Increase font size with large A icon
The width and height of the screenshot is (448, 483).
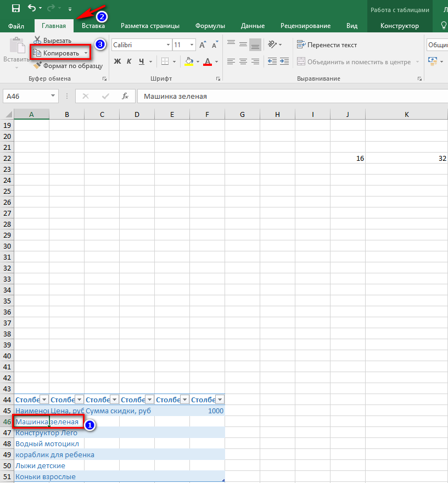tap(203, 45)
